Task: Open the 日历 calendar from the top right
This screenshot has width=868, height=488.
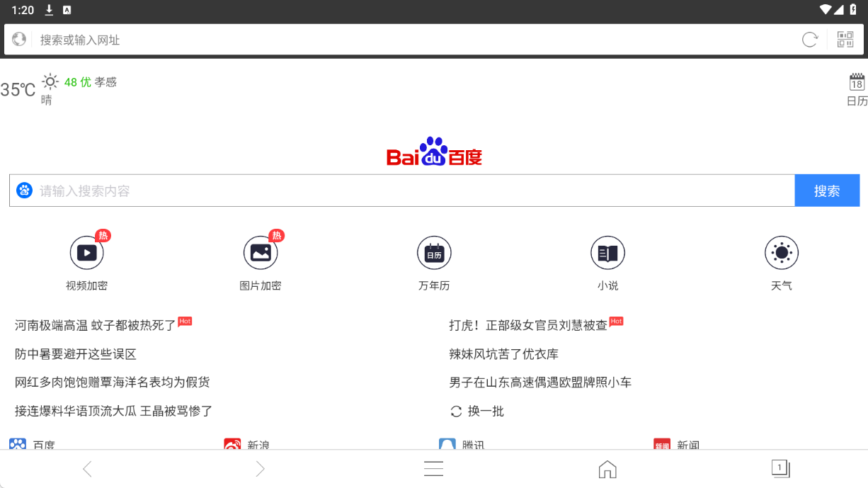Action: 856,88
